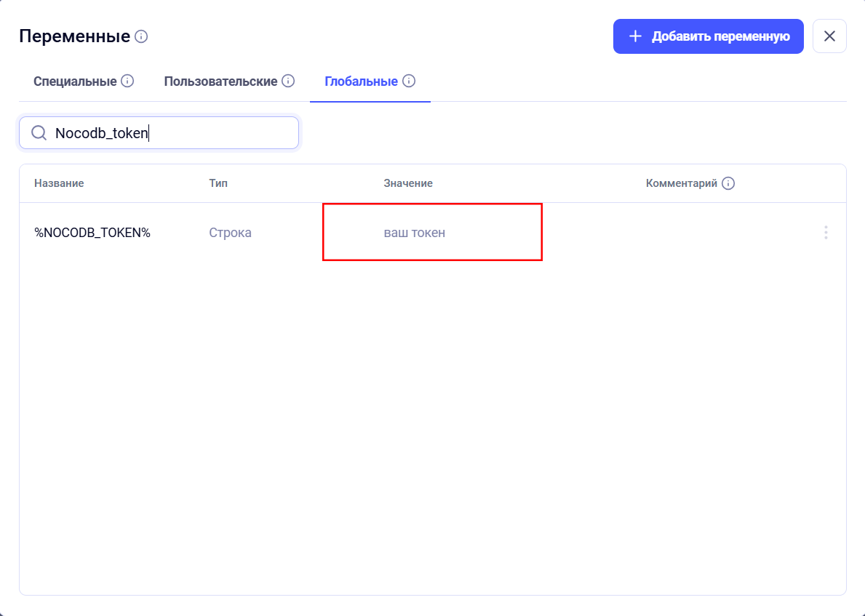Viewport: 865px width, 616px height.
Task: Click the info icon next to Специальные
Action: click(127, 81)
